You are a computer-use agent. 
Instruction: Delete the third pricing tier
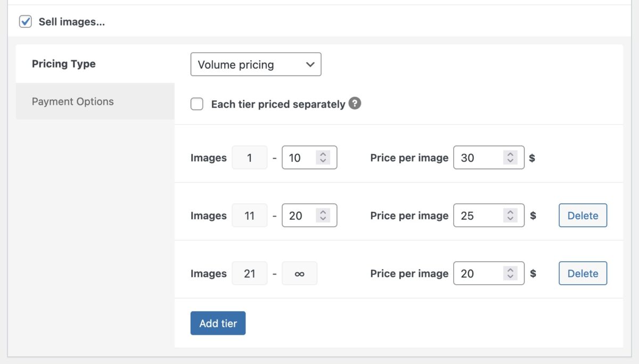[582, 273]
